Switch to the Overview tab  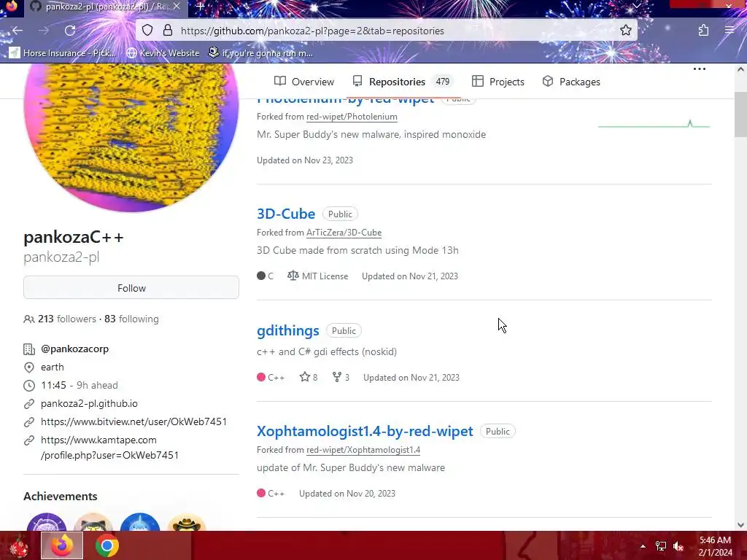pyautogui.click(x=304, y=82)
